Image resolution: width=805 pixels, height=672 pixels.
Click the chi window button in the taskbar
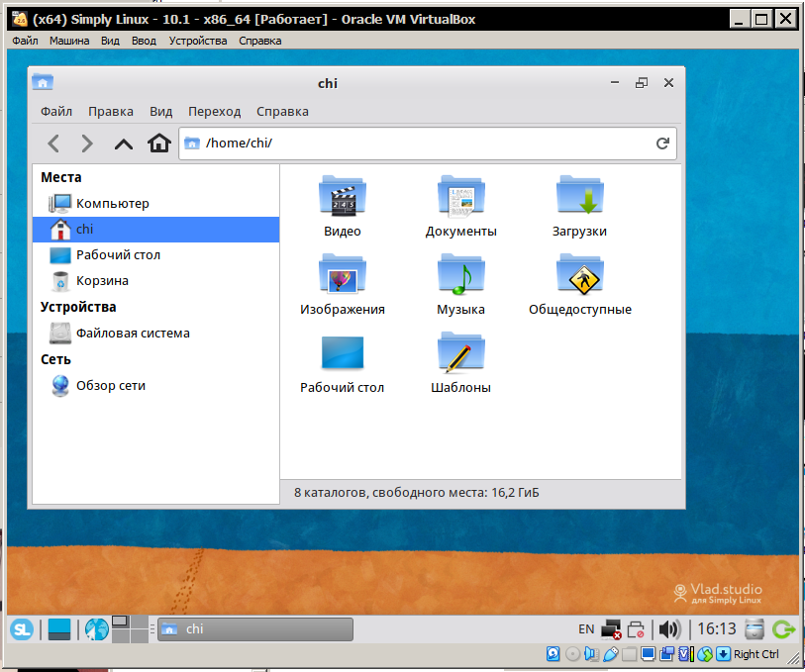pos(255,629)
